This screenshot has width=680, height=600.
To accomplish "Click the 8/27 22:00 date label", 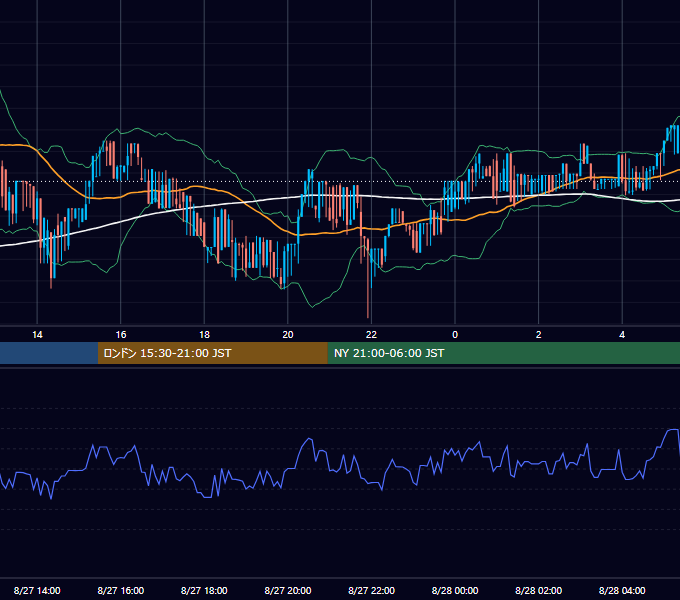I will [x=371, y=590].
